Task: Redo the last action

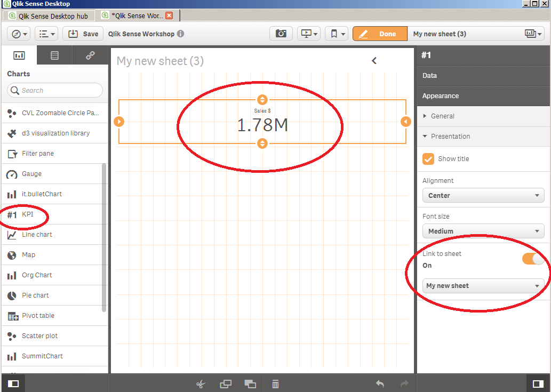Action: (x=404, y=383)
